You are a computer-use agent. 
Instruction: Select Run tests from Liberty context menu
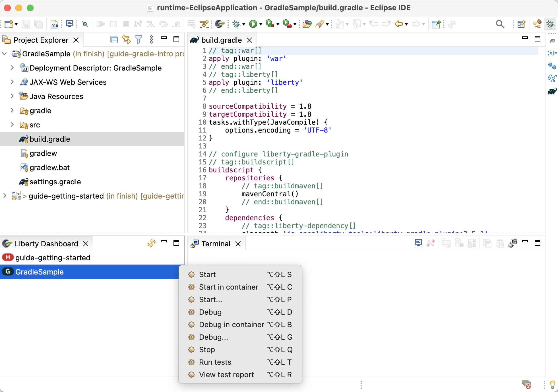click(215, 362)
